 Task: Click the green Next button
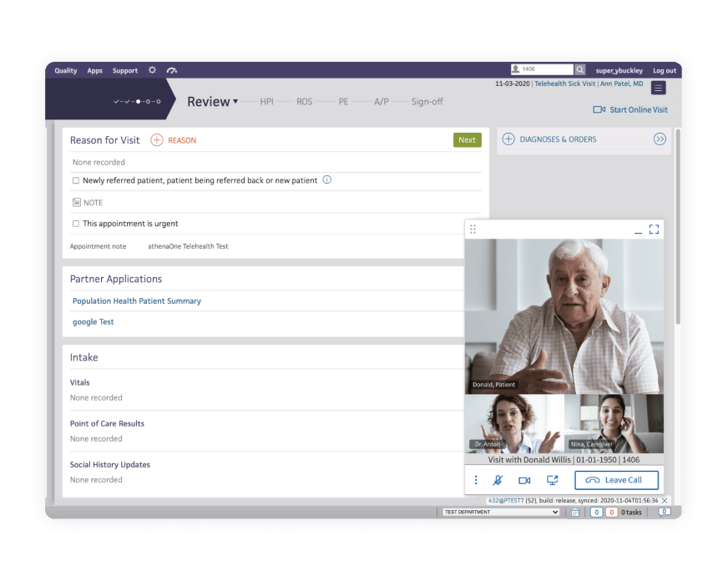[467, 140]
